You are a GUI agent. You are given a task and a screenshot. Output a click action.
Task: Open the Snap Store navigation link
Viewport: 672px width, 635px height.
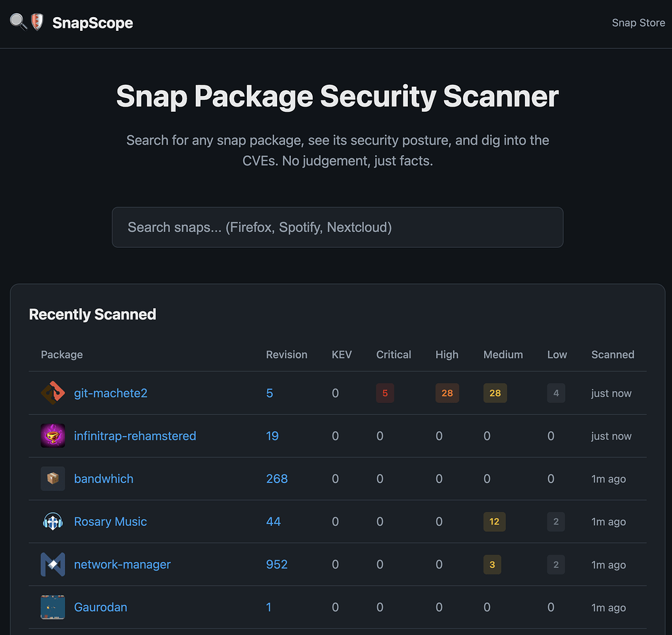(638, 23)
